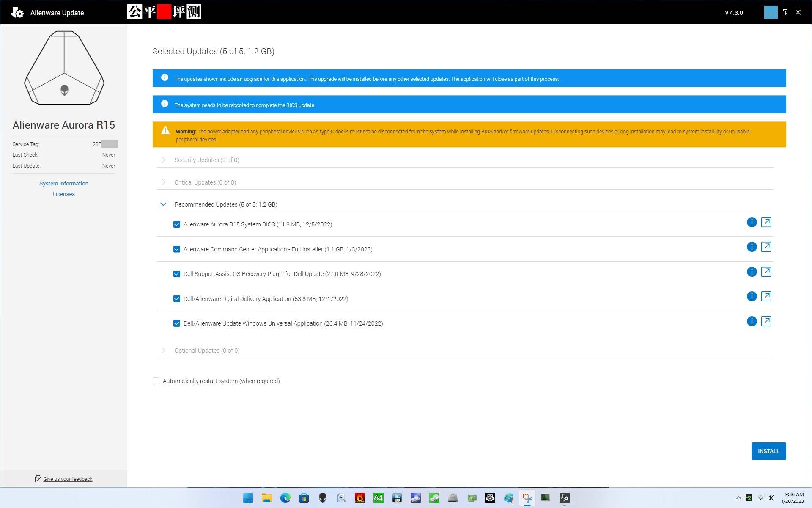Click the Alienware Update gear logo icon
812x508 pixels.
pos(17,12)
